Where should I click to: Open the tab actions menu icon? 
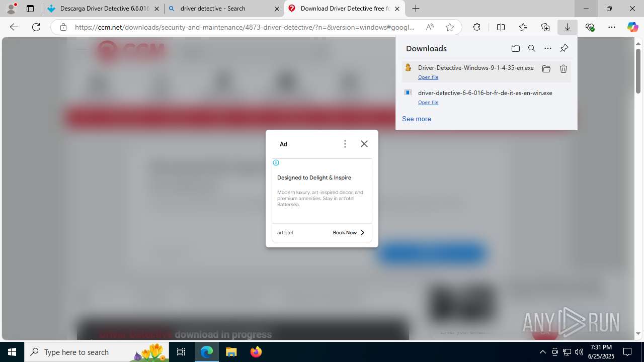30,9
